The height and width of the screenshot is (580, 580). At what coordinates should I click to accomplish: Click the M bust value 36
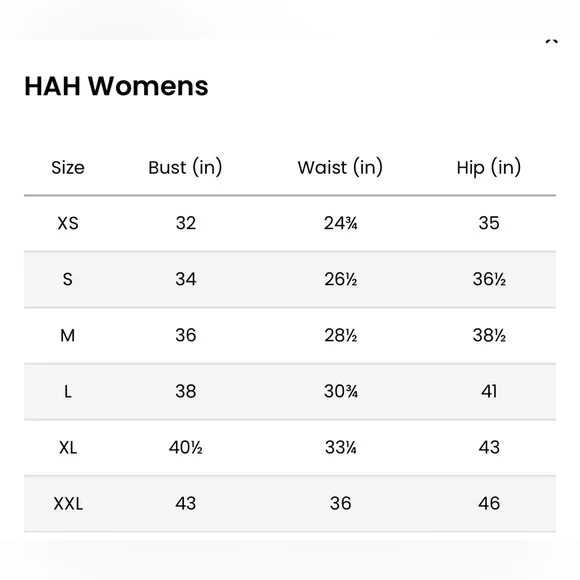186,335
